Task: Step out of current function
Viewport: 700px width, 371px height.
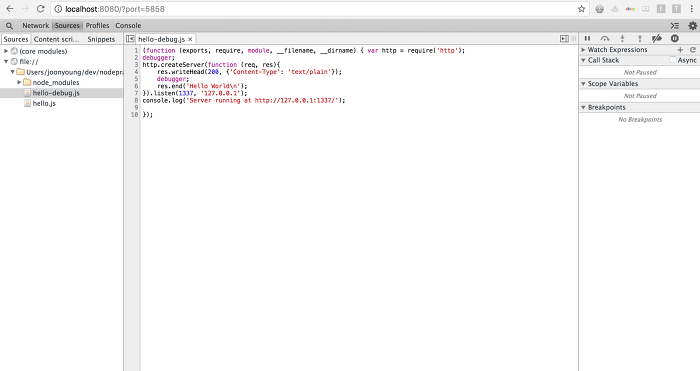Action: [x=640, y=39]
